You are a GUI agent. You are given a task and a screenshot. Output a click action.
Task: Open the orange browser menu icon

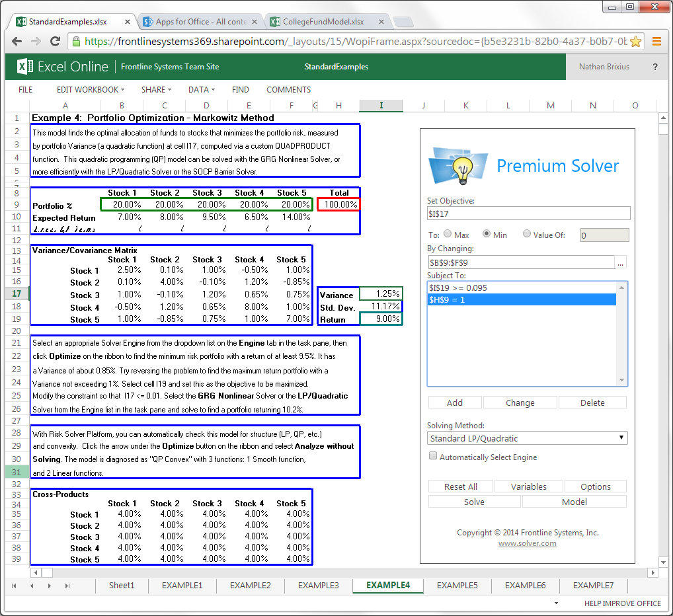(658, 41)
